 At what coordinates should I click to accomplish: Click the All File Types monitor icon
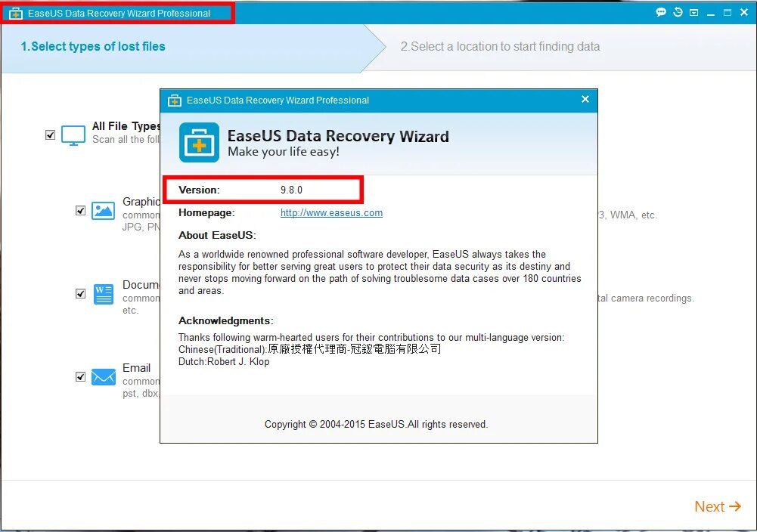point(73,135)
